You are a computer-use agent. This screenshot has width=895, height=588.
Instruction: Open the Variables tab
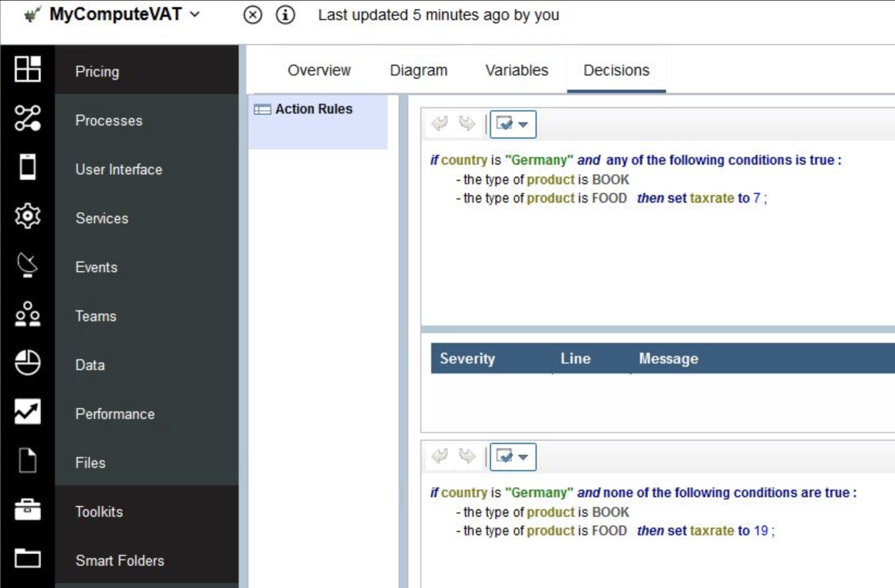click(x=517, y=70)
